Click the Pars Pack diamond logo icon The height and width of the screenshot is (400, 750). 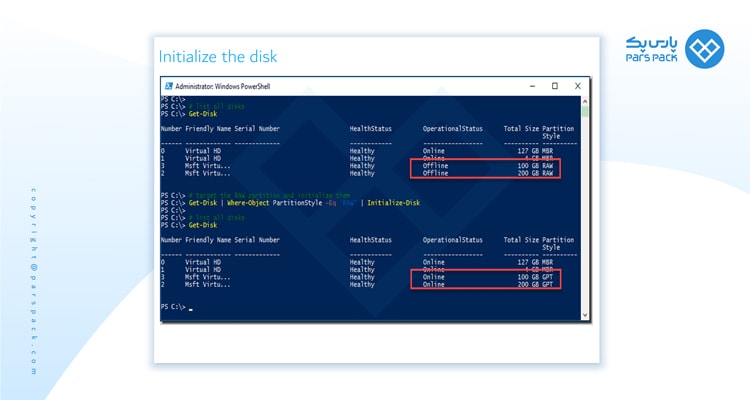click(705, 49)
